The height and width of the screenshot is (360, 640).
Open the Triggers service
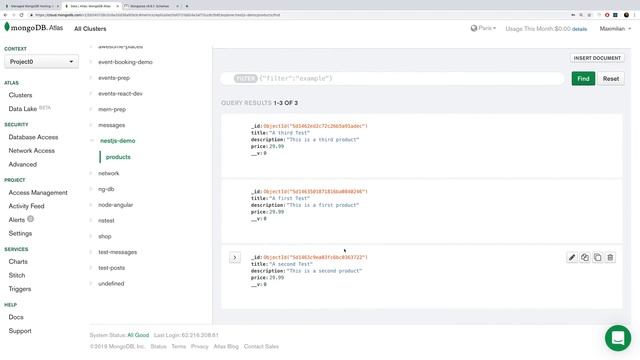[x=20, y=289]
